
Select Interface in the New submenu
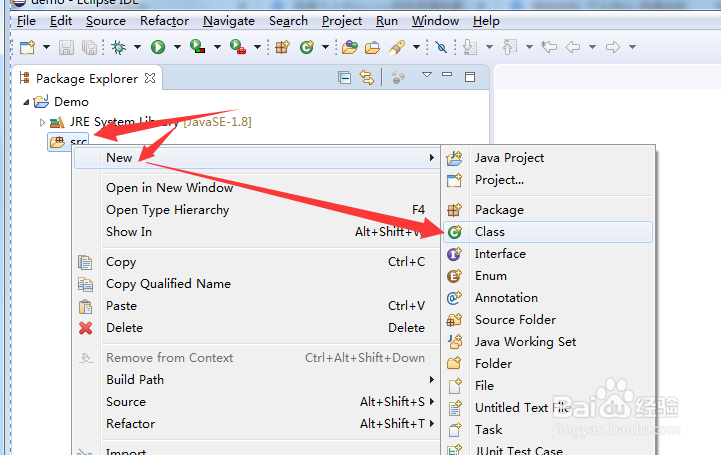click(x=548, y=254)
